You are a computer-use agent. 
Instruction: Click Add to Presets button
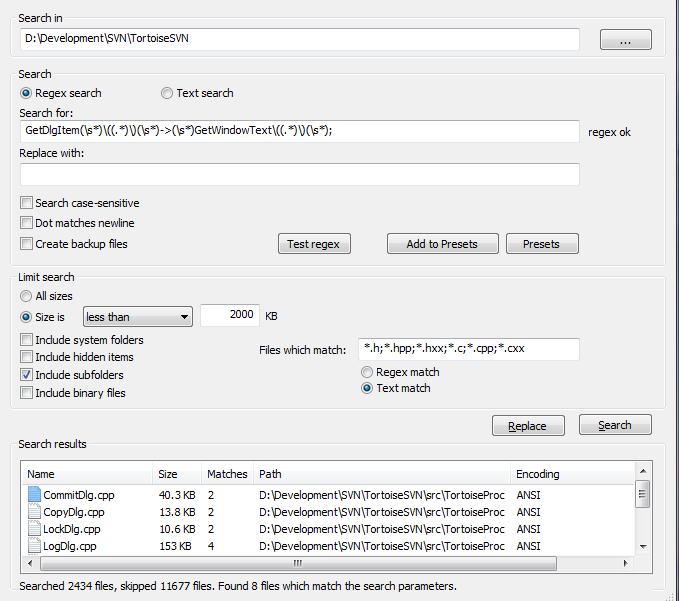point(443,244)
